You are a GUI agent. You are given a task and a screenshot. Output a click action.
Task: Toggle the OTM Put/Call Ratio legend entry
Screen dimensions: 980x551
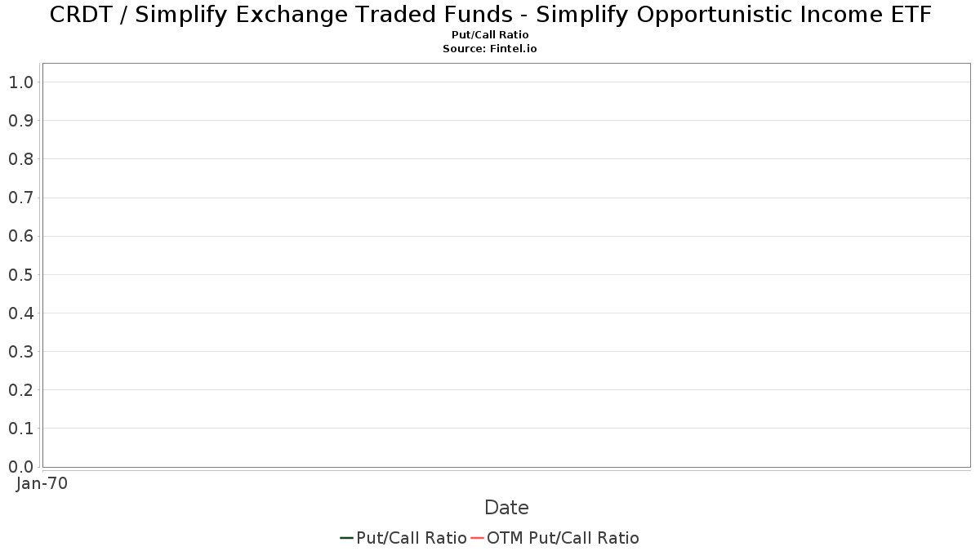click(x=555, y=538)
